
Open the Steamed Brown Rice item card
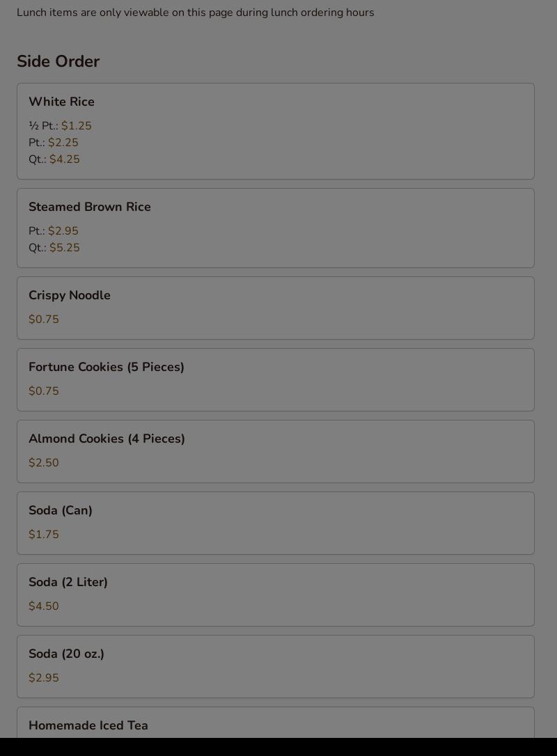[275, 228]
